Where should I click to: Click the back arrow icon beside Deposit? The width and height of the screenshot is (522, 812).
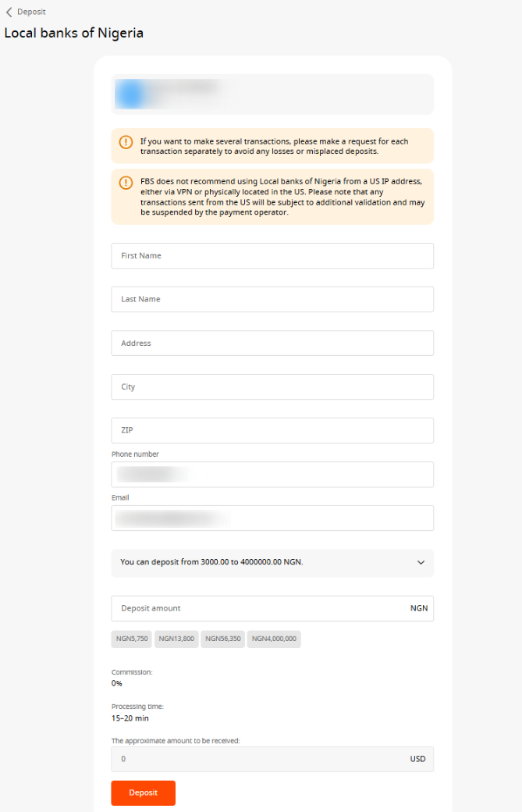(x=9, y=12)
